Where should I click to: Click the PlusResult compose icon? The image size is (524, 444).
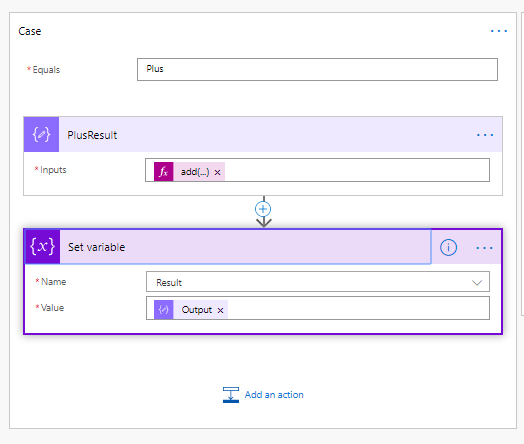coord(41,134)
